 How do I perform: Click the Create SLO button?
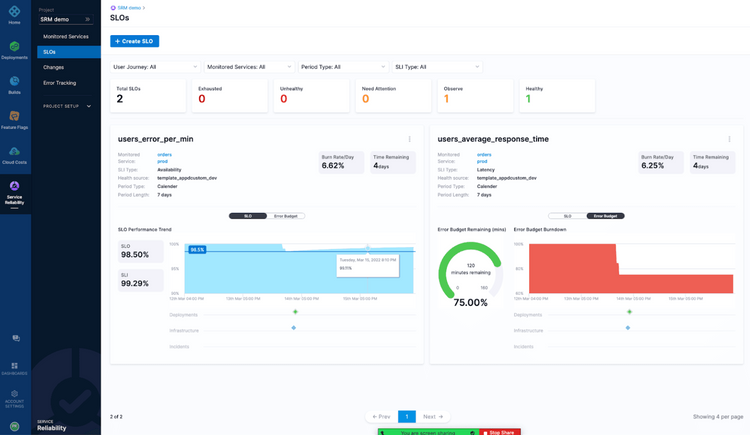click(x=134, y=41)
